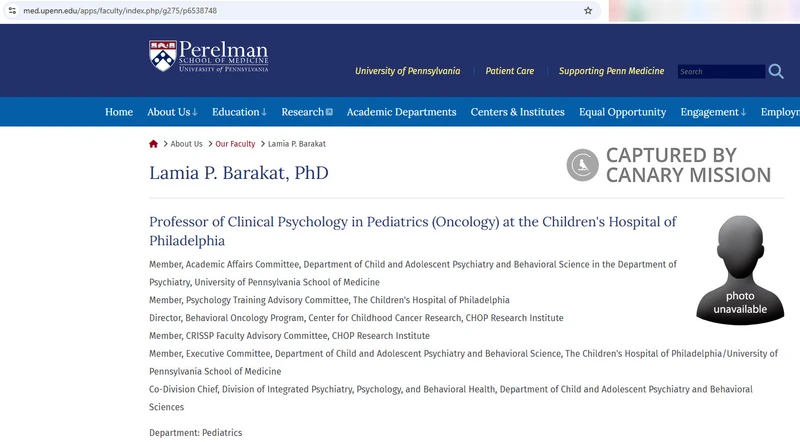Open Centers & Institutes in navigation

click(x=517, y=112)
